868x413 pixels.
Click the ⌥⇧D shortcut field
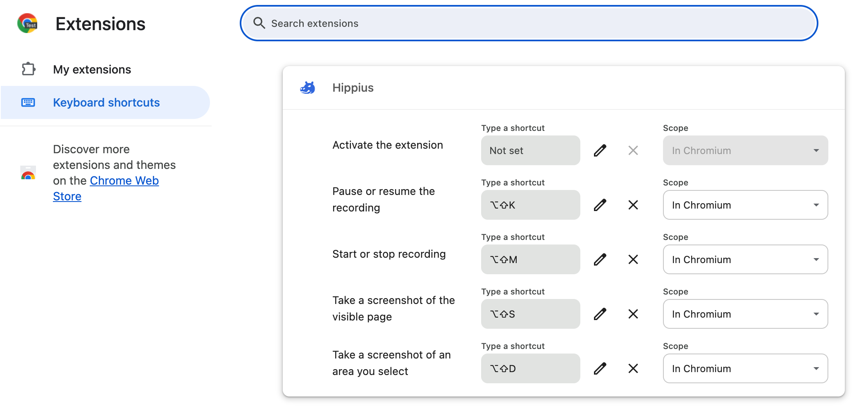pyautogui.click(x=530, y=368)
